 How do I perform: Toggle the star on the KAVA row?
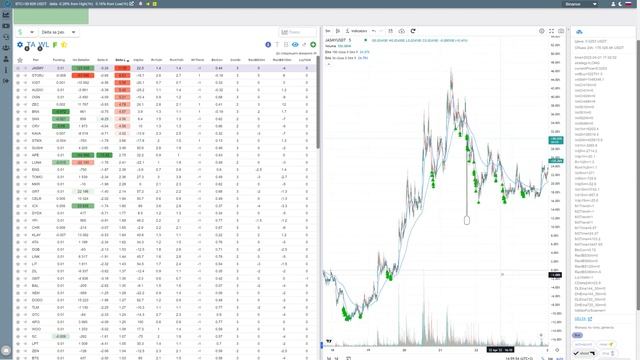click(x=18, y=133)
